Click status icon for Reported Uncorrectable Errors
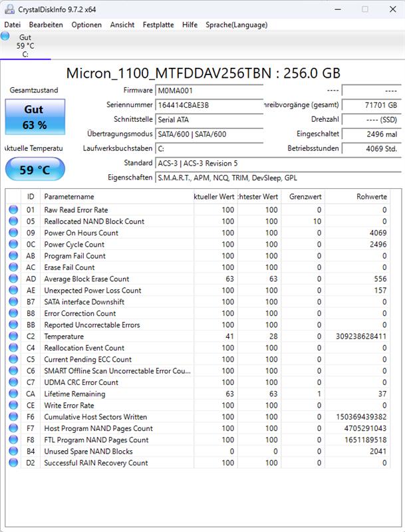Viewport: 405px width, 532px height. click(13, 325)
